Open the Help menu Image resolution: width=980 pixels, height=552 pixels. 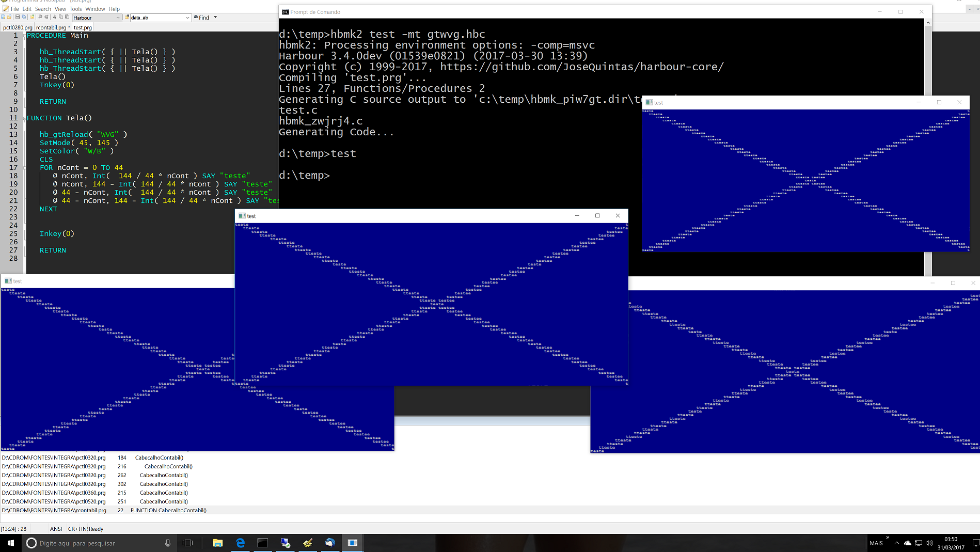pyautogui.click(x=114, y=9)
